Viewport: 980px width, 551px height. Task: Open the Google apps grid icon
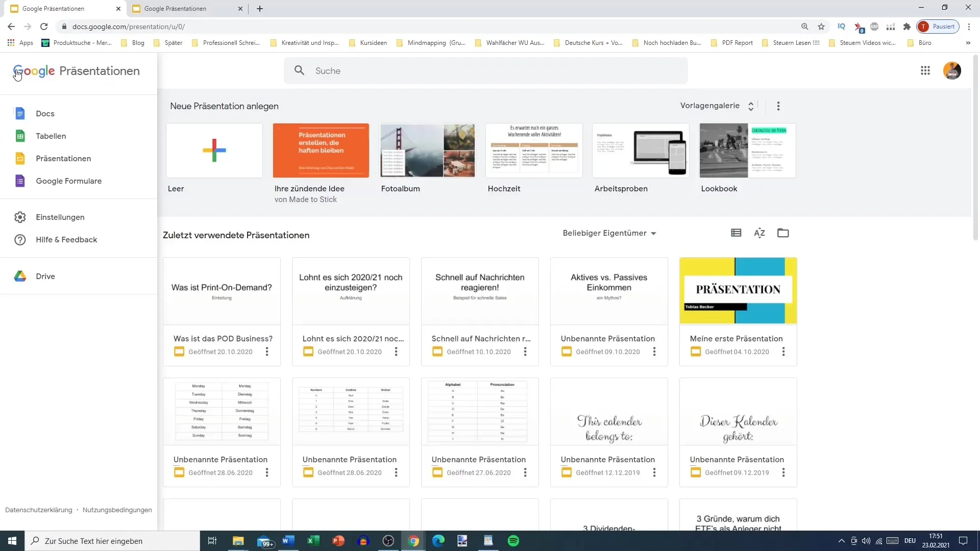tap(925, 71)
